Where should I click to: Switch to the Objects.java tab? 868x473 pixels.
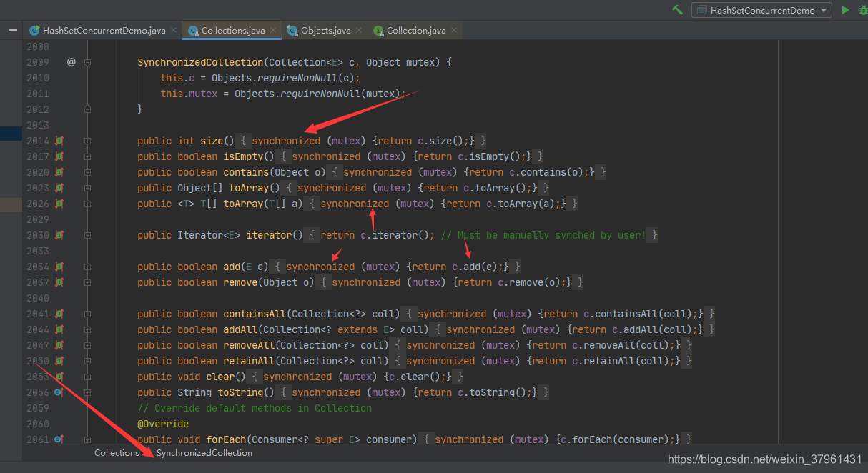tap(326, 30)
